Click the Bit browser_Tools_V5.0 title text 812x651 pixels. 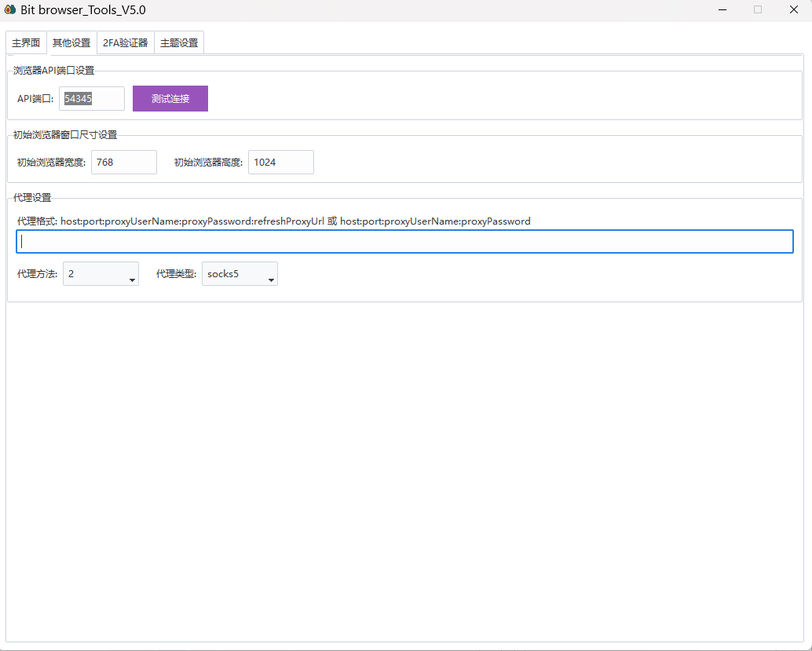(x=82, y=10)
